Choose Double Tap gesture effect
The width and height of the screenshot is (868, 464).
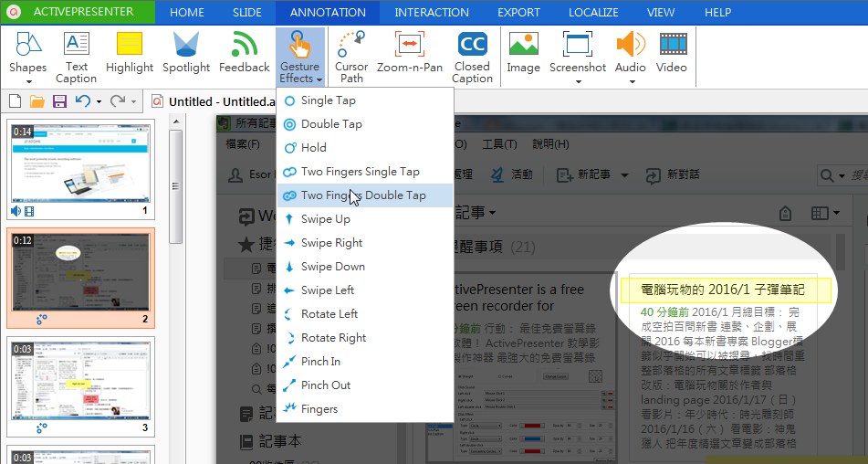(x=365, y=124)
